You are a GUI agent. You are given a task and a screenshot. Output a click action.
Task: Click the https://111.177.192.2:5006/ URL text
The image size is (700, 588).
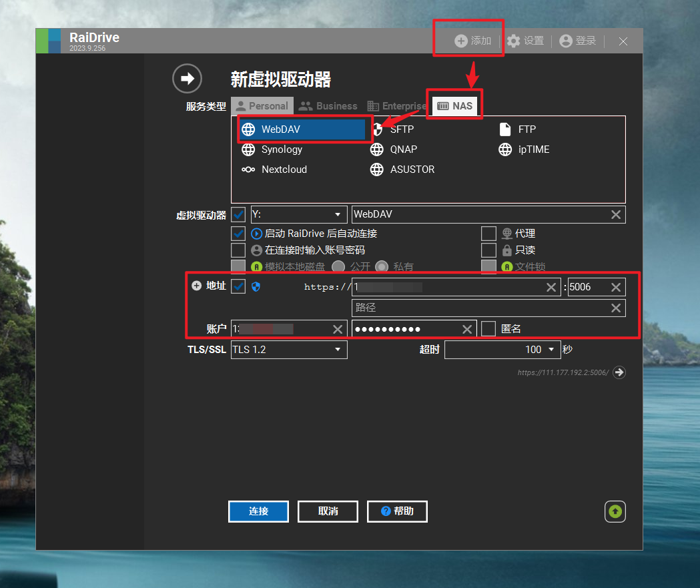point(563,372)
